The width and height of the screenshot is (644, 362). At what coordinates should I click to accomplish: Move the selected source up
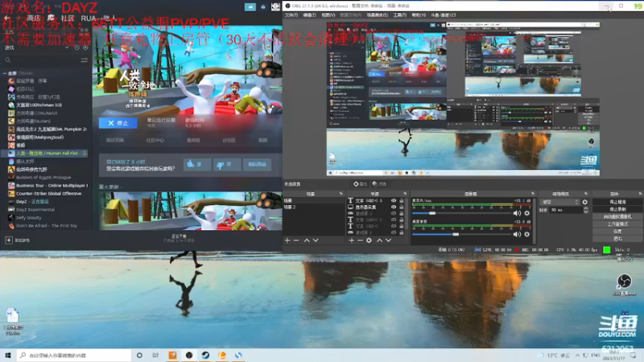379,241
